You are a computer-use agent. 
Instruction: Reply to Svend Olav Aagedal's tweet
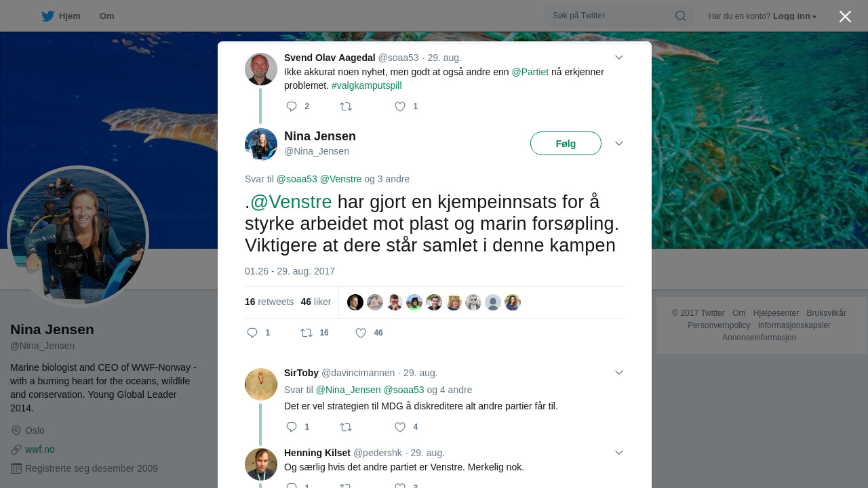292,106
